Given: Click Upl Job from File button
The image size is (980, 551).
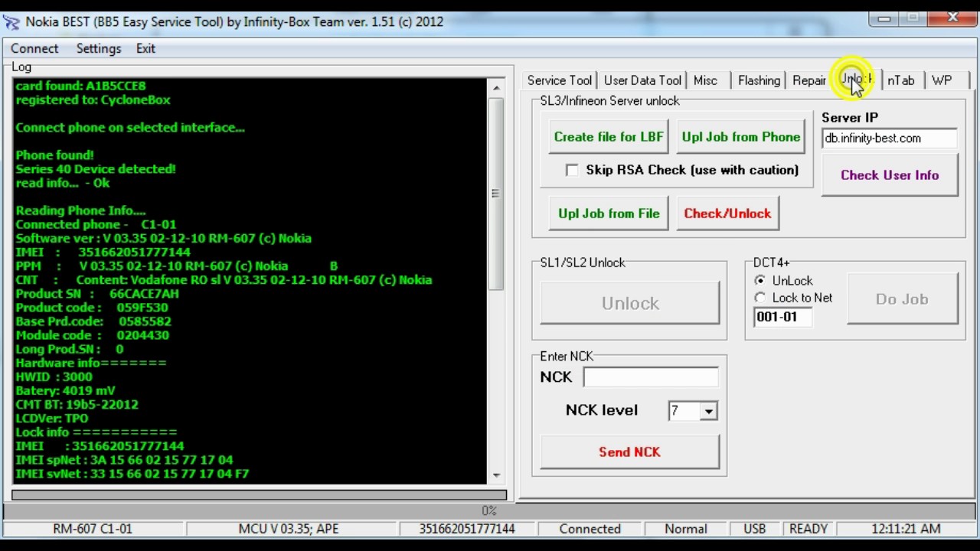Looking at the screenshot, I should (x=609, y=214).
